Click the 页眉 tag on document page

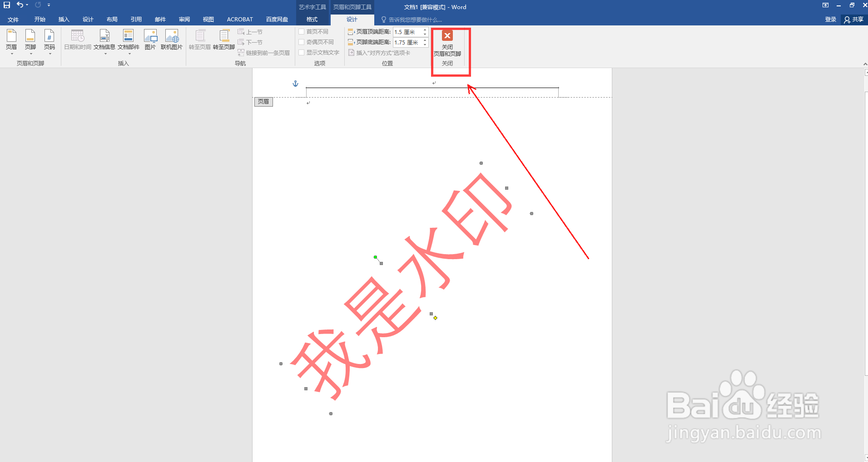click(263, 102)
